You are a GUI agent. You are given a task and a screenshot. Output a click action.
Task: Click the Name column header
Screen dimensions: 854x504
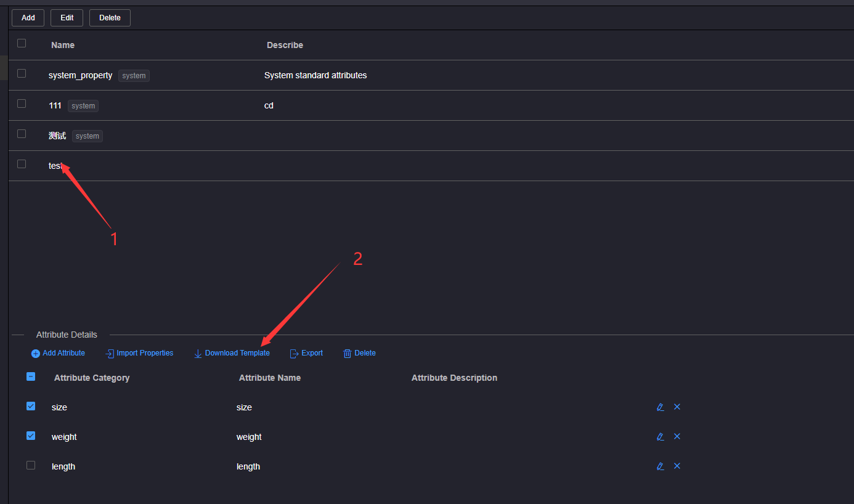pyautogui.click(x=63, y=45)
